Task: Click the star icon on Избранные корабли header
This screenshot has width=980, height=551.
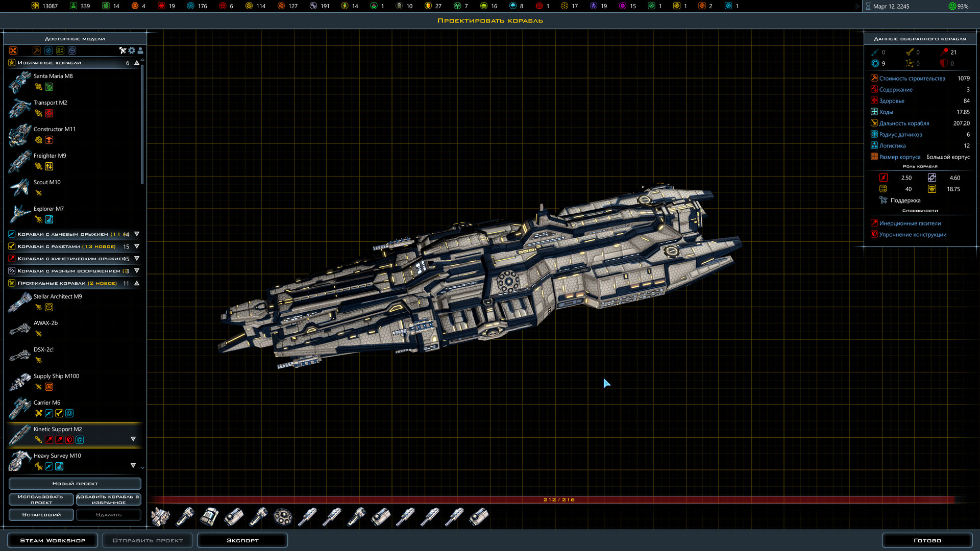Action: [11, 62]
